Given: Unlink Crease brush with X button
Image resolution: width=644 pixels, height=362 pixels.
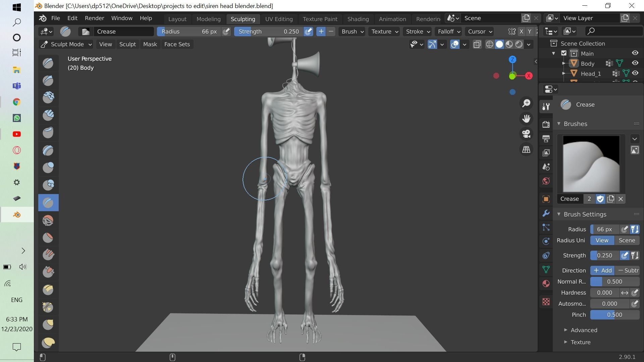Looking at the screenshot, I should [621, 199].
